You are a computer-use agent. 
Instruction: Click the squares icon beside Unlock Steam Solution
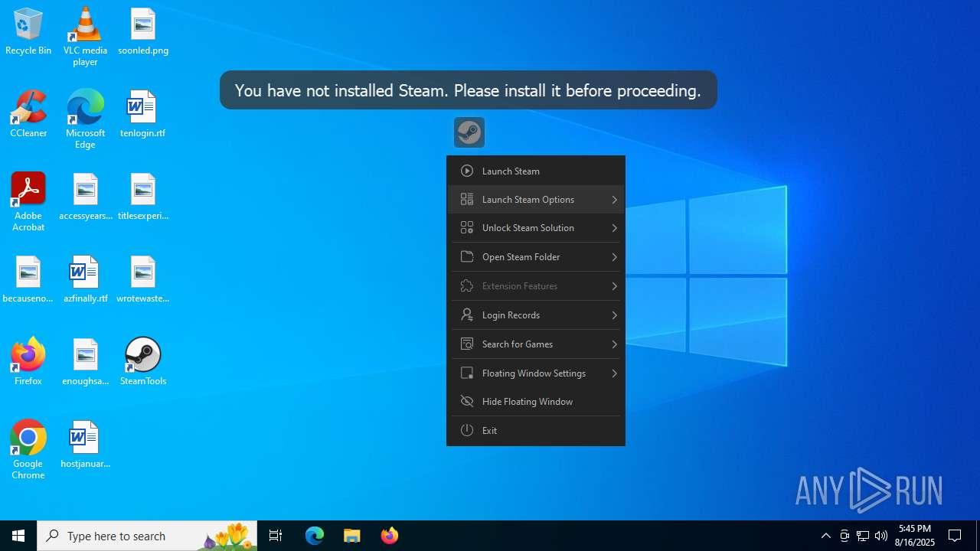coord(467,228)
